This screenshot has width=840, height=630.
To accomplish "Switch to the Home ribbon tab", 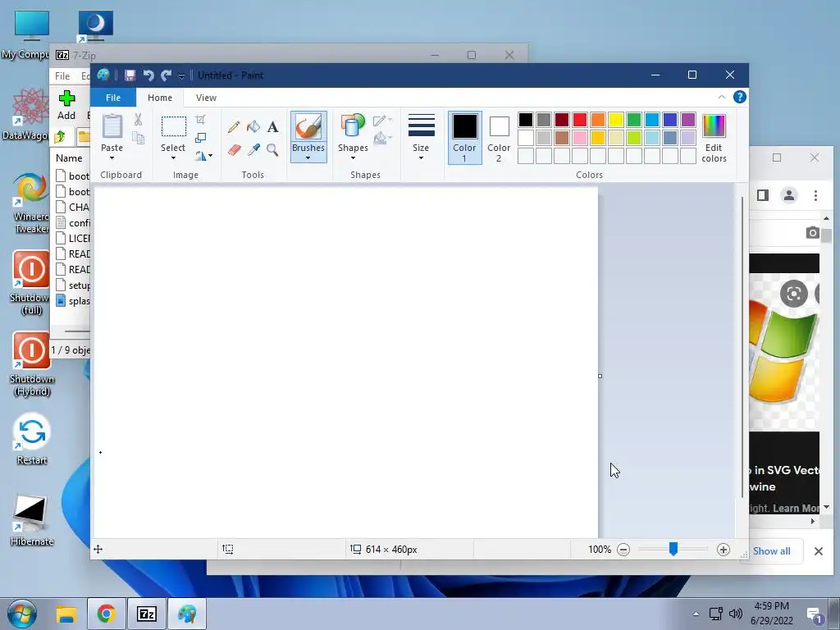I will [160, 98].
